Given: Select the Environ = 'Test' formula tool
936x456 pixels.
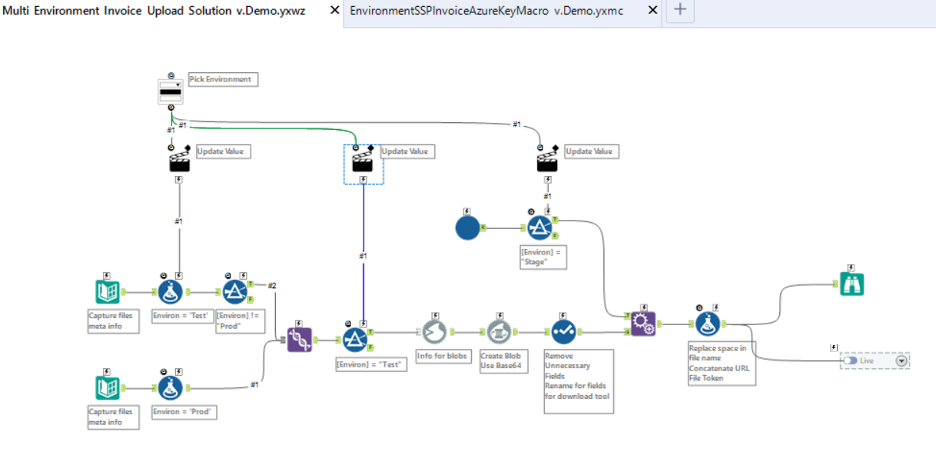Looking at the screenshot, I should (171, 292).
